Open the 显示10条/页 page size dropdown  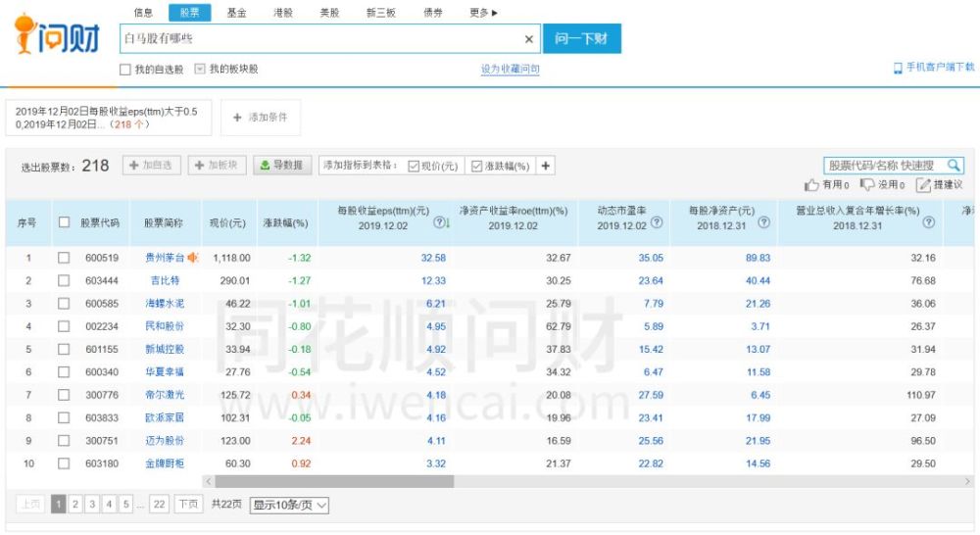pyautogui.click(x=289, y=505)
